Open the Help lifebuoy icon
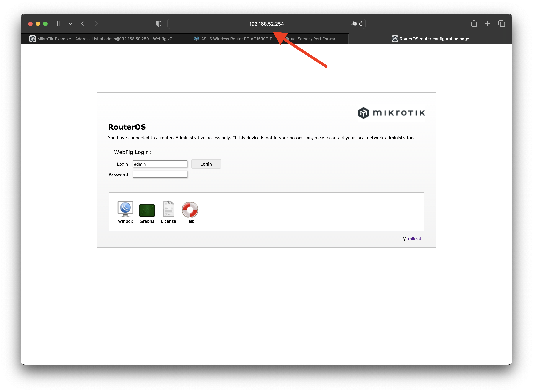Viewport: 533px width, 392px height. pyautogui.click(x=190, y=210)
